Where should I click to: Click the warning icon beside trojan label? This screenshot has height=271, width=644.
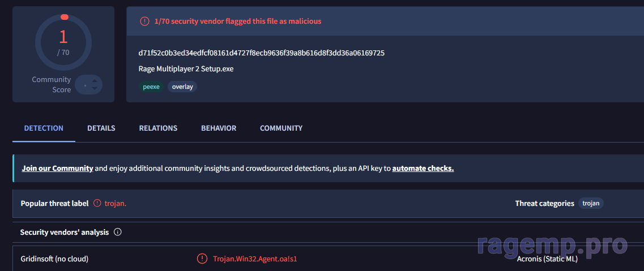97,203
